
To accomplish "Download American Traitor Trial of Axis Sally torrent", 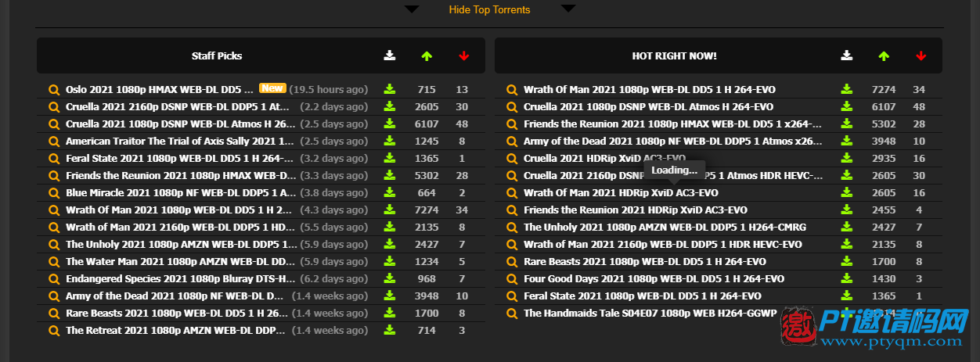I will coord(390,141).
